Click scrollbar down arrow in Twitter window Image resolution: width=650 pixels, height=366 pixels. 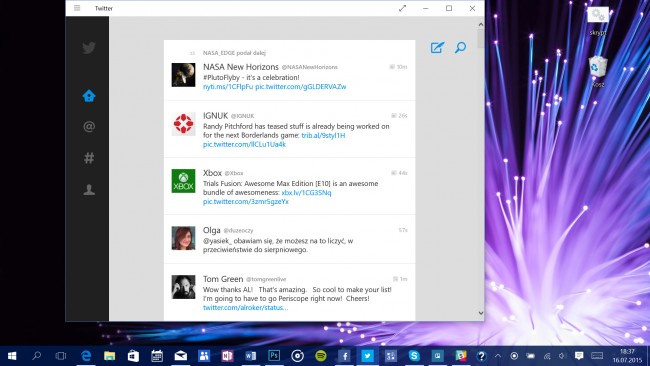point(480,313)
